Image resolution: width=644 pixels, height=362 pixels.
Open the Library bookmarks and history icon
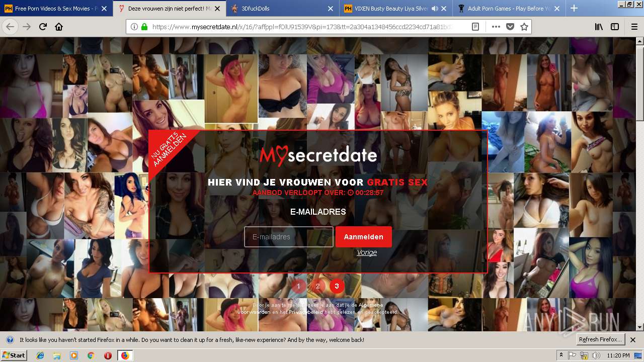[599, 27]
